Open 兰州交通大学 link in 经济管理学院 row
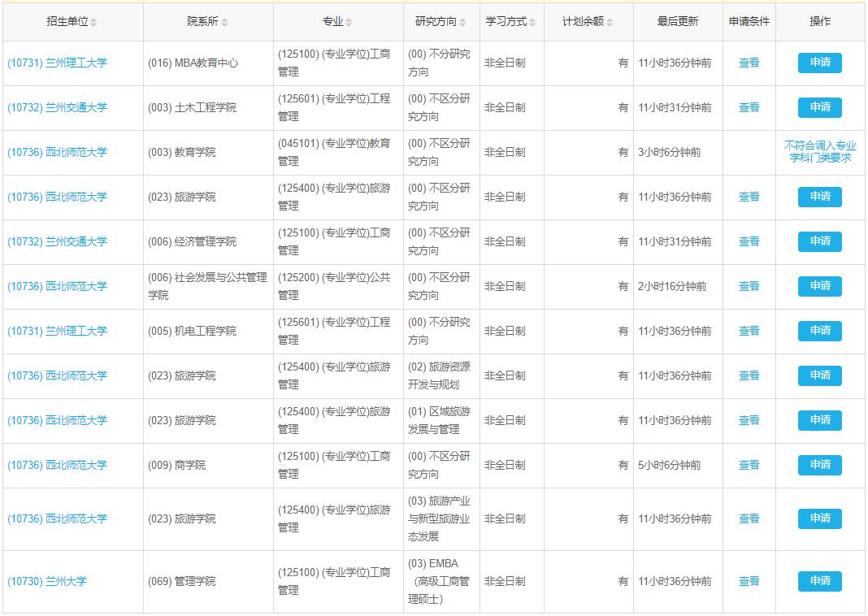The width and height of the screenshot is (868, 616). [x=57, y=241]
